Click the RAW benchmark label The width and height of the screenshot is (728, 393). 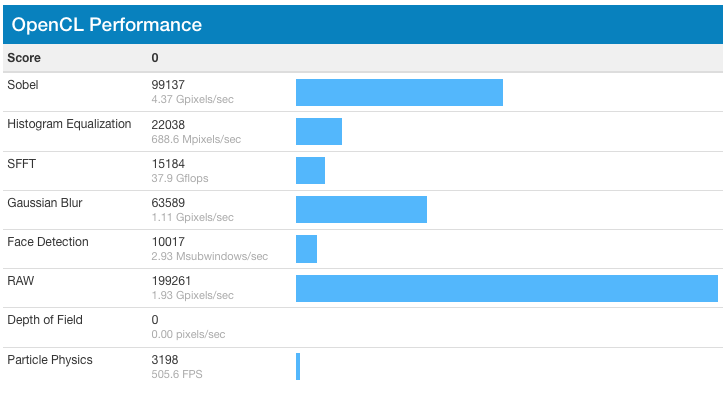[21, 281]
